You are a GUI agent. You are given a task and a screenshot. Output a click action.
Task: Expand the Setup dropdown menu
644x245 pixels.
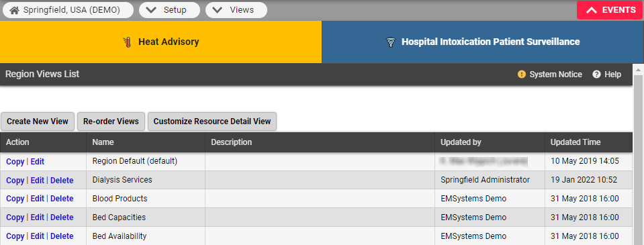pos(169,10)
